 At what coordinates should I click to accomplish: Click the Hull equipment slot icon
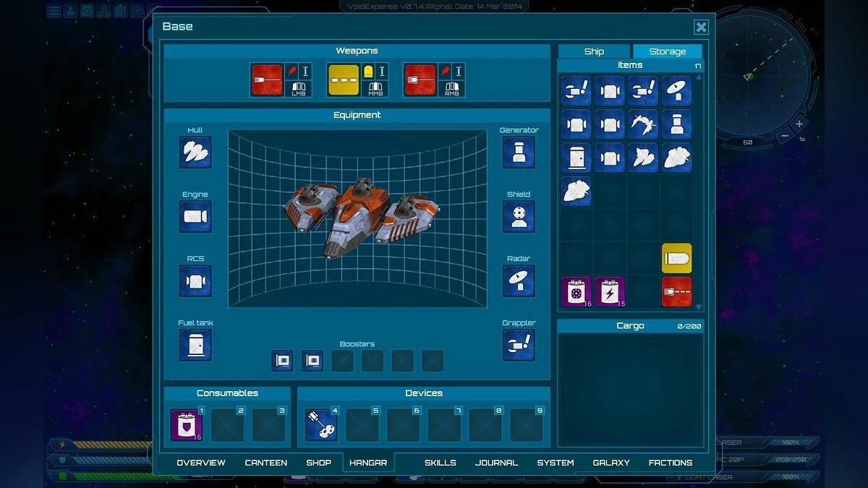[x=195, y=153]
